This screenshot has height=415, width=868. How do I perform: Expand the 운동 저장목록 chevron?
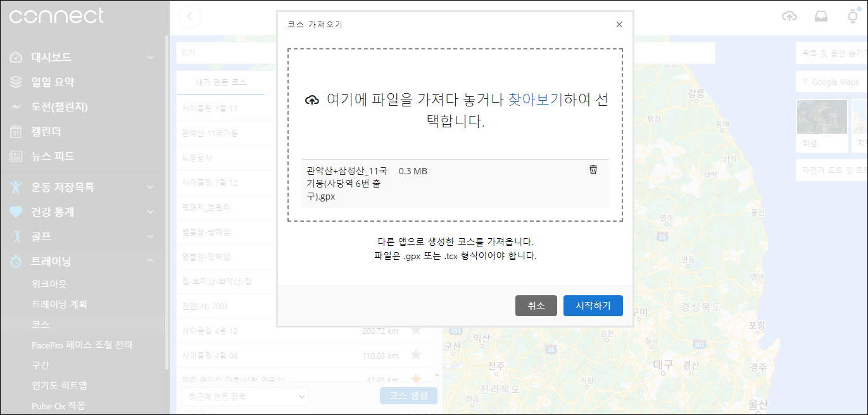150,187
